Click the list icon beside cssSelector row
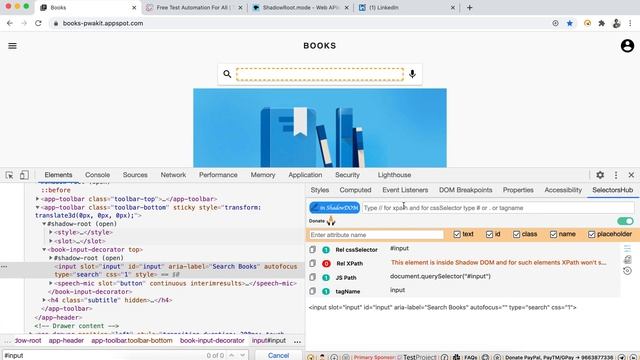This screenshot has height=360, width=640. 627,248
